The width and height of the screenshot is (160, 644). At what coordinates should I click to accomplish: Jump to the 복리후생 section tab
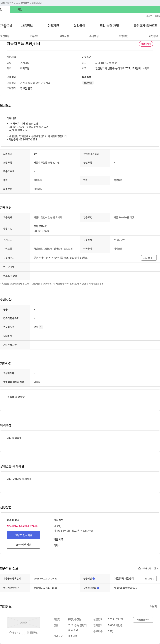[94, 36]
